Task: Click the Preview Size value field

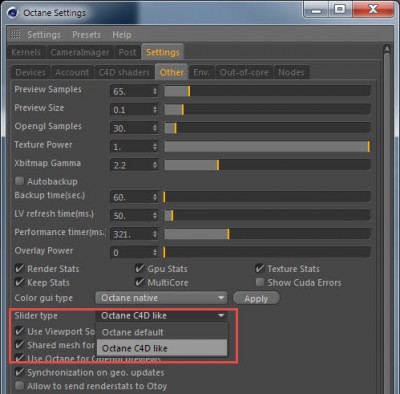Action: (x=134, y=109)
